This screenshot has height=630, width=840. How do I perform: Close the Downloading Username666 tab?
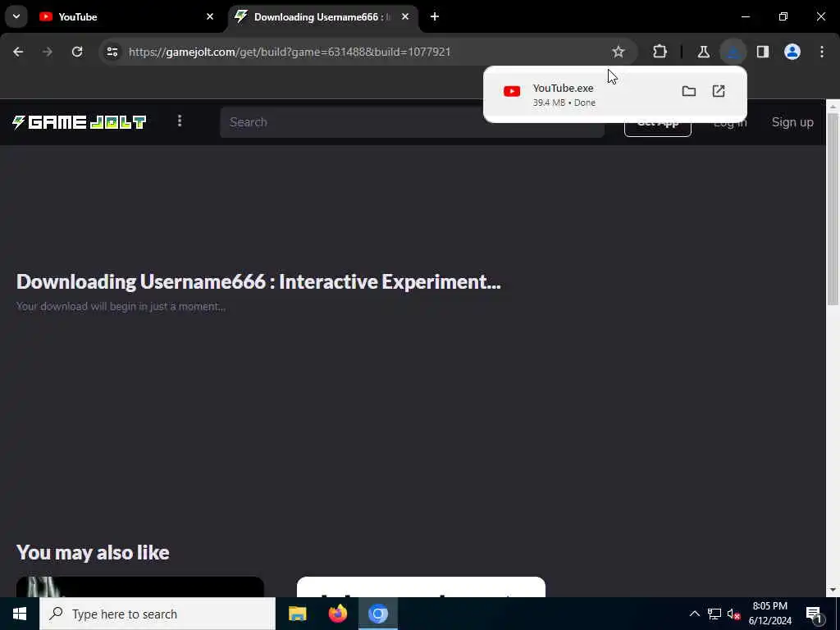tap(405, 16)
